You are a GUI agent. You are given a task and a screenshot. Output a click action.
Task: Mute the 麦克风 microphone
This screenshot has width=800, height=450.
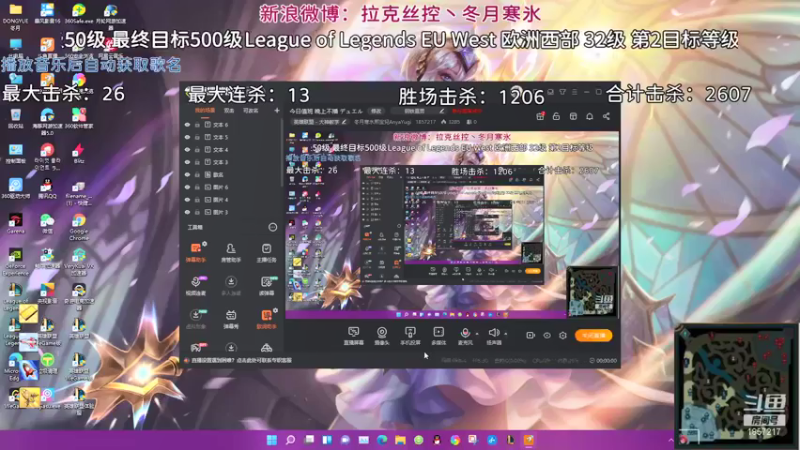tap(465, 336)
